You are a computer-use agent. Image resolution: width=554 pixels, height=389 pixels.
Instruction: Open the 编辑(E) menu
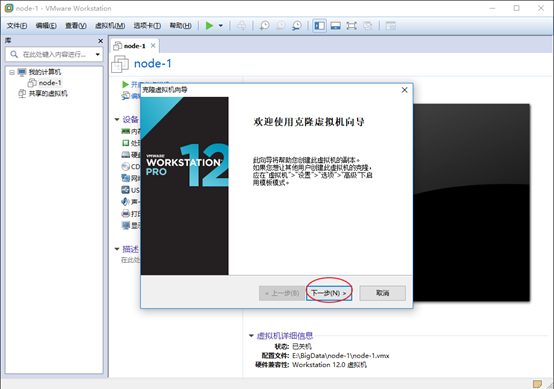(46, 25)
